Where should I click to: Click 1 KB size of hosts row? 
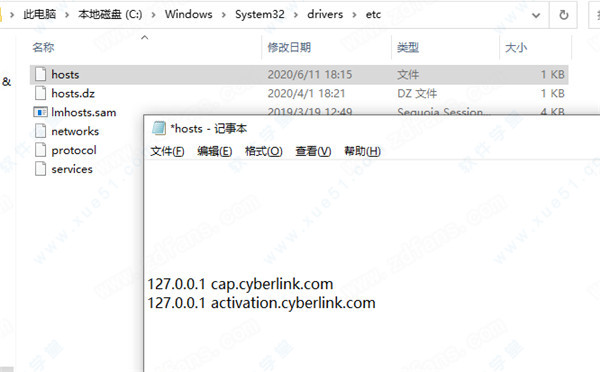click(553, 74)
